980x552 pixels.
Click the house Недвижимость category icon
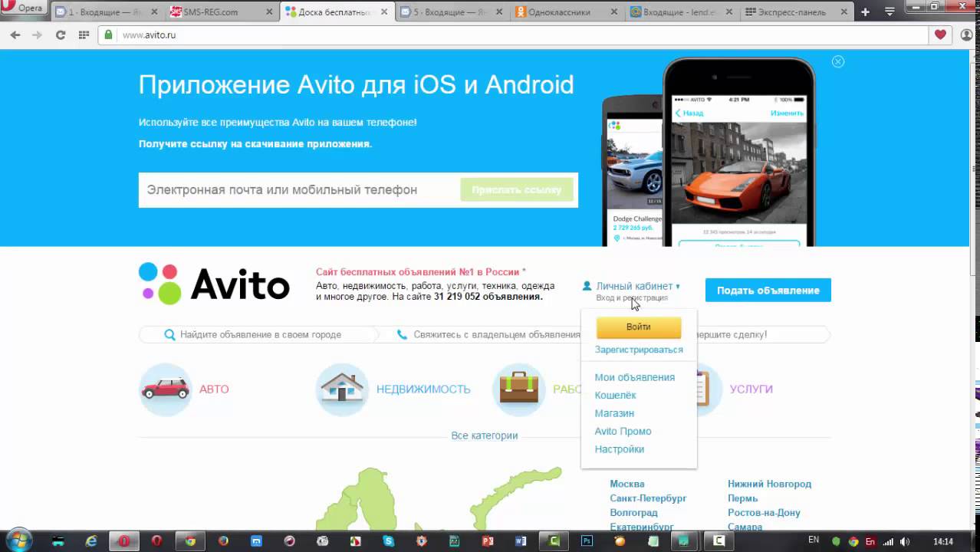(342, 389)
